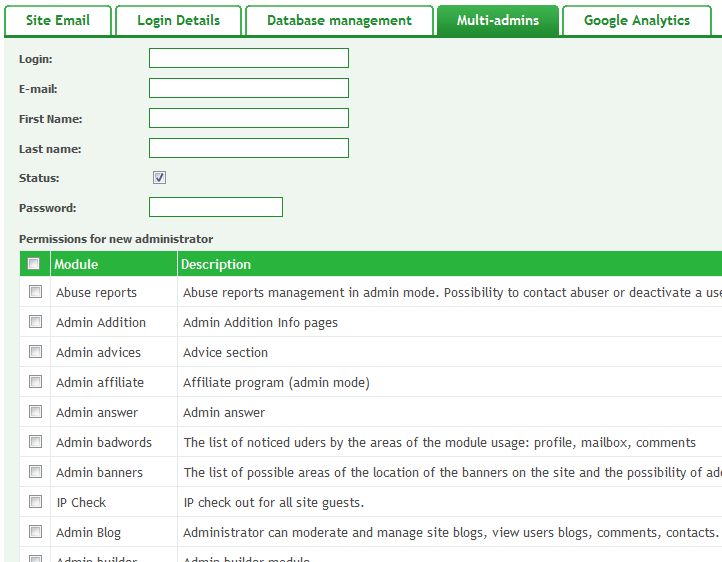722x562 pixels.
Task: Select 'Admin badwords' module name
Action: click(104, 442)
